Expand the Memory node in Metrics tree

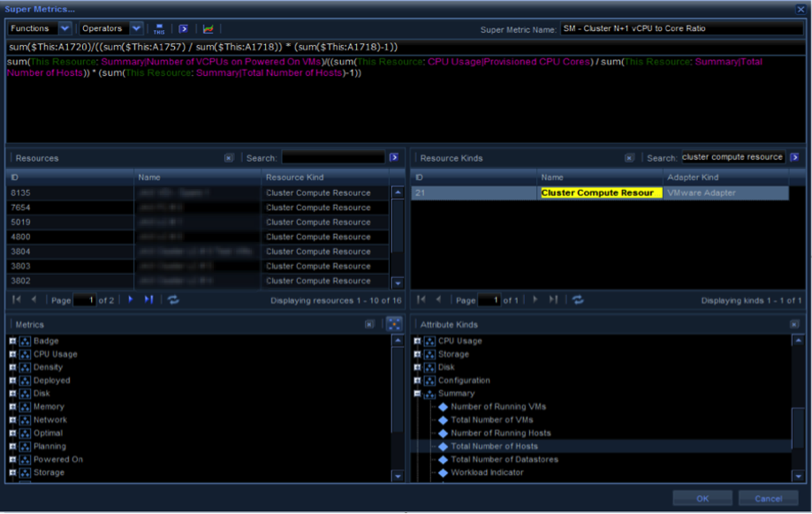pos(13,407)
